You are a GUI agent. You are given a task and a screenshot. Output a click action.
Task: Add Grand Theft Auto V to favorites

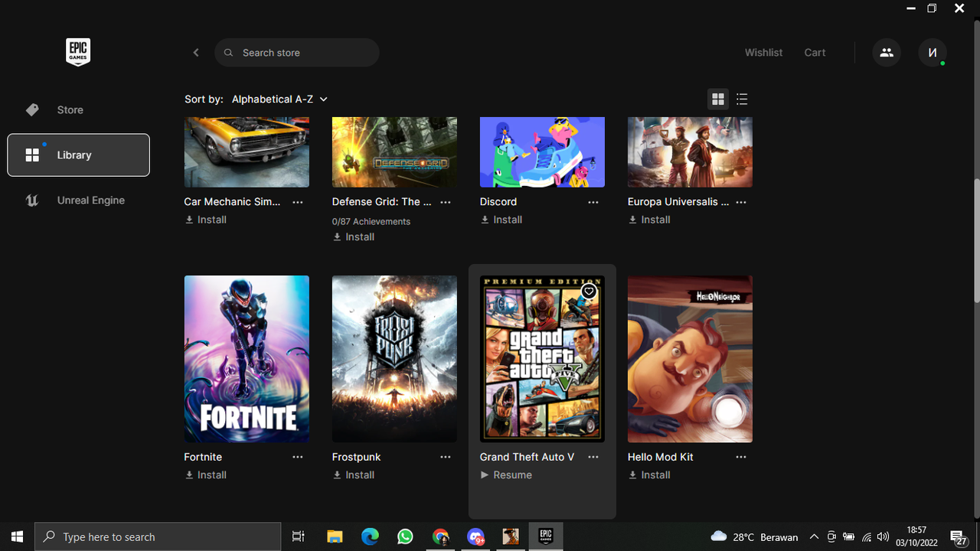(x=589, y=292)
